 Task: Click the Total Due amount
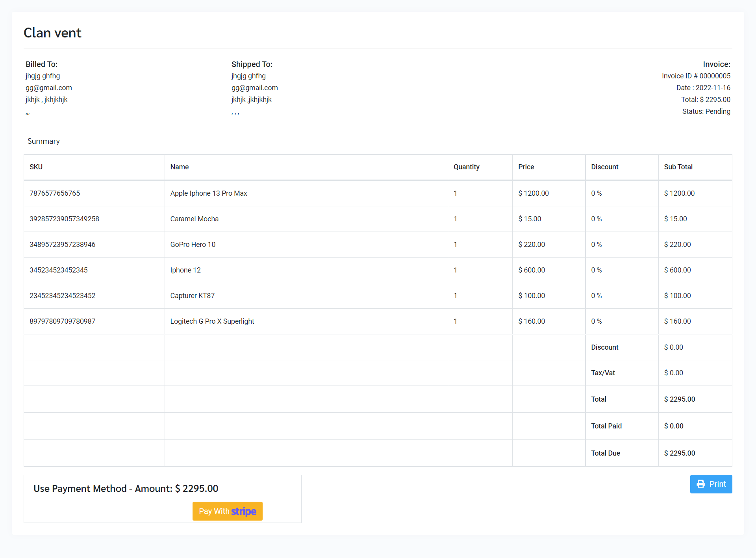[x=679, y=453]
